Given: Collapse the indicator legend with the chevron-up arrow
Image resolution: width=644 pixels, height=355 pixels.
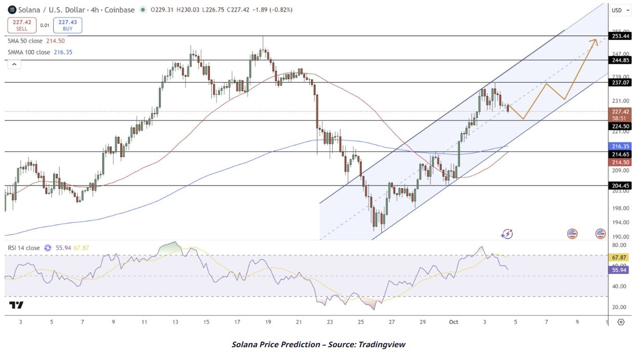Looking at the screenshot, I should click(14, 64).
